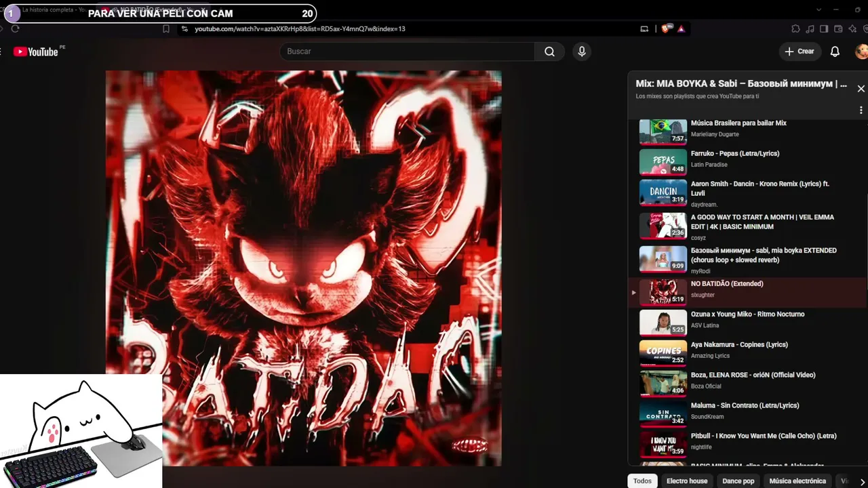Open the tab search chevron in title bar
This screenshot has height=488, width=868.
point(818,9)
